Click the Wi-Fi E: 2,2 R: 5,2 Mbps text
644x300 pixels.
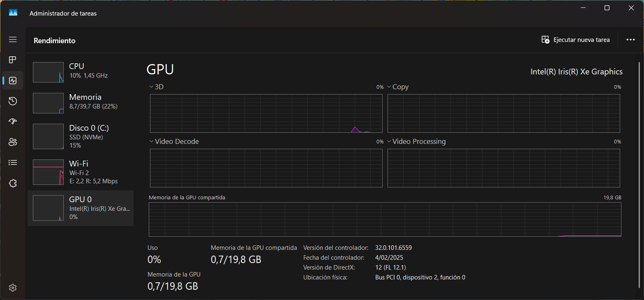coord(94,181)
